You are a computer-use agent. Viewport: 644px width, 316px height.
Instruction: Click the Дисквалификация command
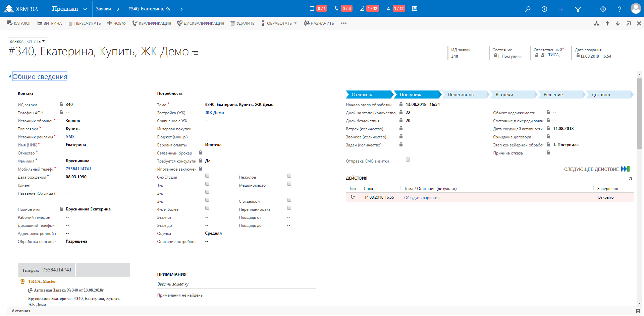pos(201,23)
